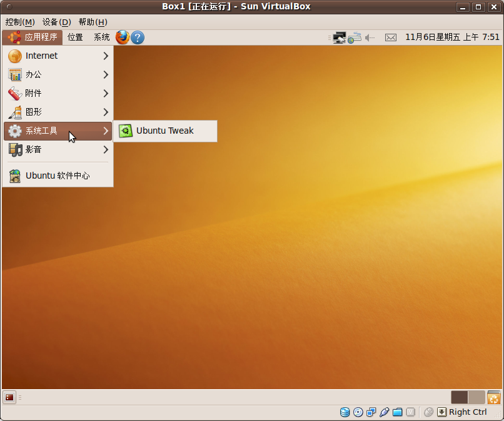Open the 设备(D) VirtualBox menu

pos(56,22)
